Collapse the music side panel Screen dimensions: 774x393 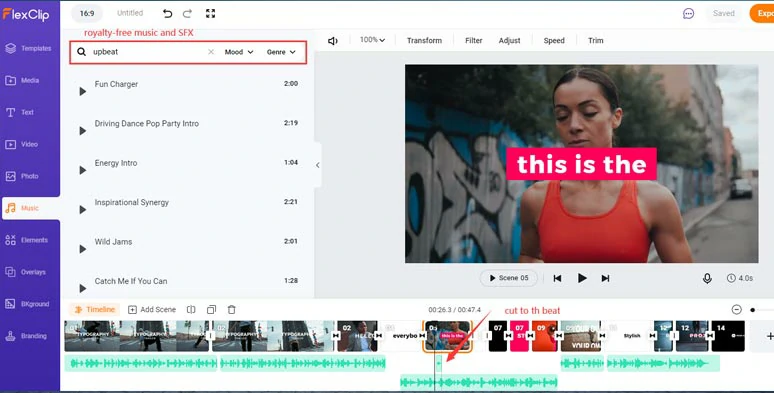point(317,165)
